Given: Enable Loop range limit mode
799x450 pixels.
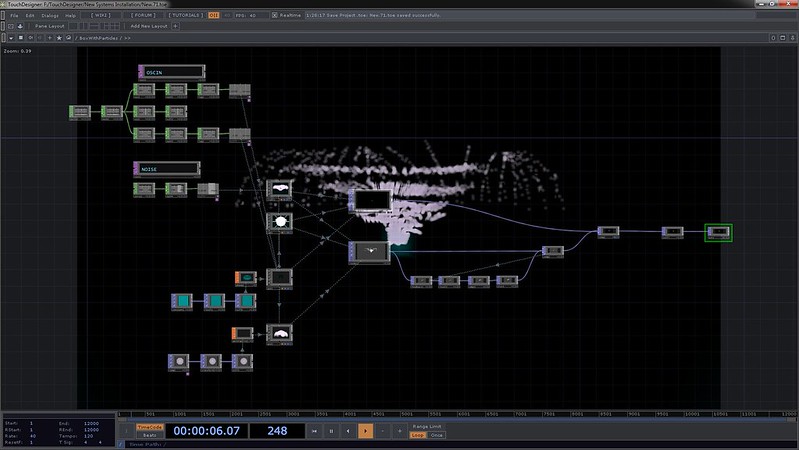Looking at the screenshot, I should pyautogui.click(x=417, y=435).
